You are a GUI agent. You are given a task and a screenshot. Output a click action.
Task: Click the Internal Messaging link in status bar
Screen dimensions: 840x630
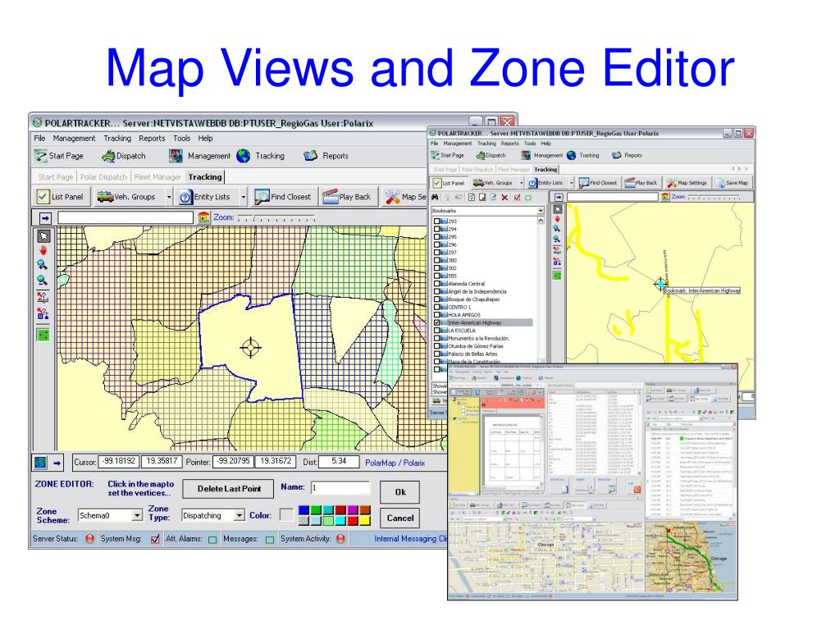pyautogui.click(x=410, y=539)
